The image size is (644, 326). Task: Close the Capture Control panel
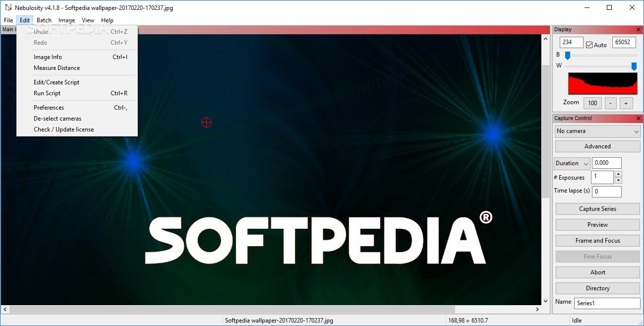pos(639,119)
